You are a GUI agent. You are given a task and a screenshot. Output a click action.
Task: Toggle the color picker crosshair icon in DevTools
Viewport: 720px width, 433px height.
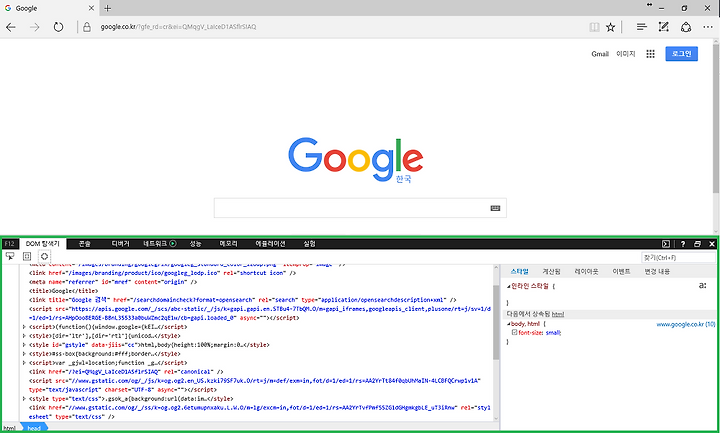pyautogui.click(x=44, y=256)
